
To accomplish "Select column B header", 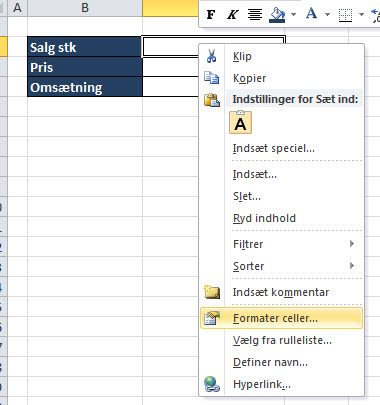I will (x=85, y=8).
